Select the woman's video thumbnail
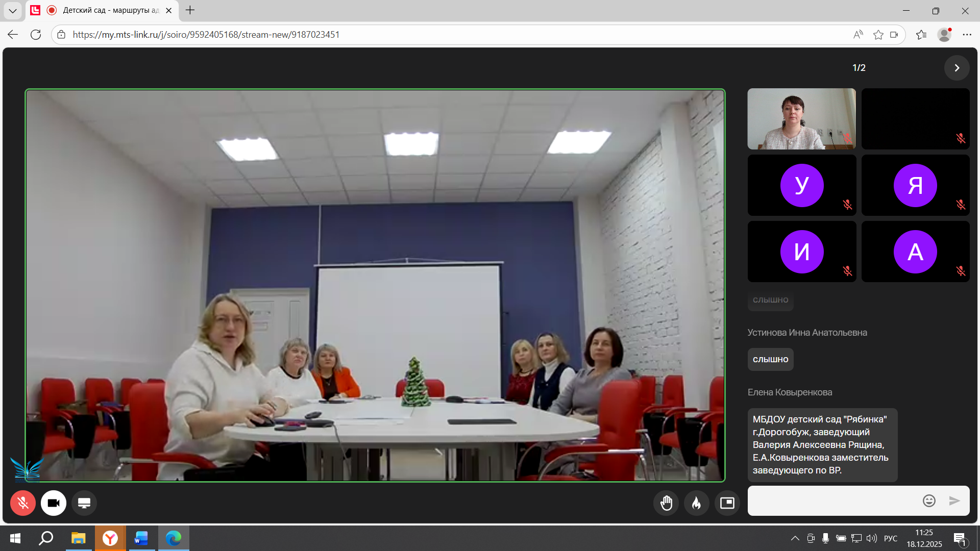The width and height of the screenshot is (980, 551). [801, 119]
